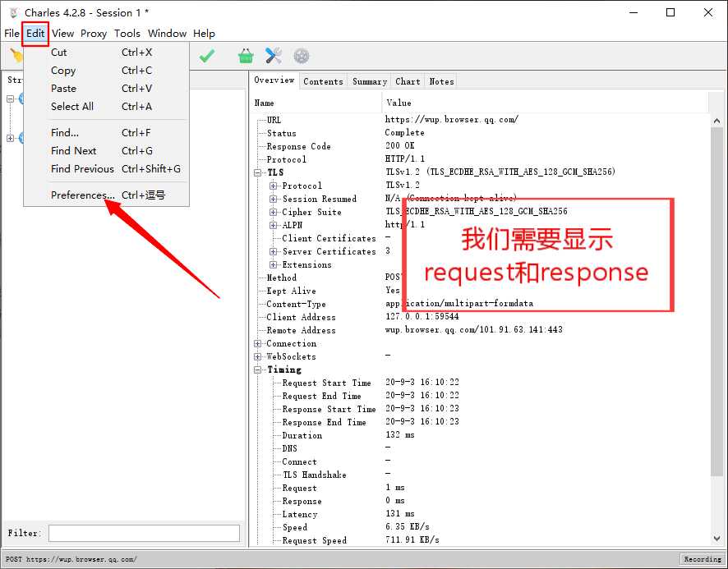728x569 pixels.
Task: Select the Response Code row
Action: click(x=481, y=146)
